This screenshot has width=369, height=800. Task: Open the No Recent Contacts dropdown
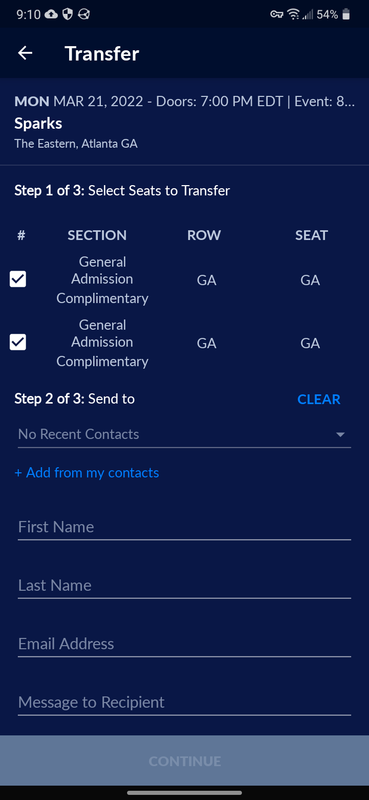pyautogui.click(x=184, y=435)
